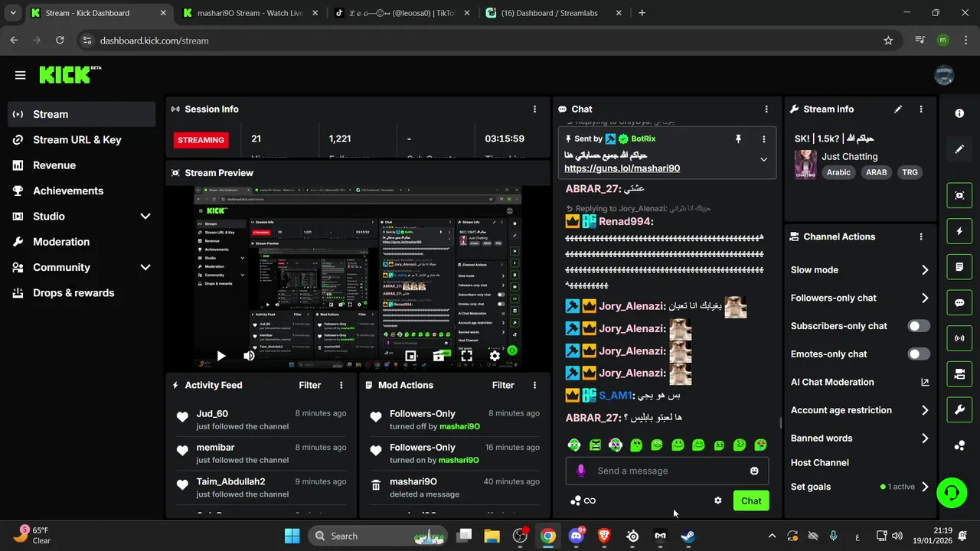Click Host Channel action
The image size is (980, 551).
tap(820, 463)
